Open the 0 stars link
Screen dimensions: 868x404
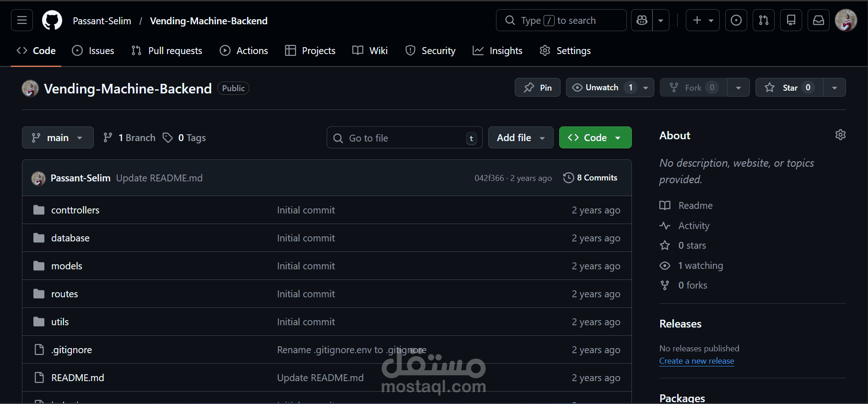pos(683,246)
